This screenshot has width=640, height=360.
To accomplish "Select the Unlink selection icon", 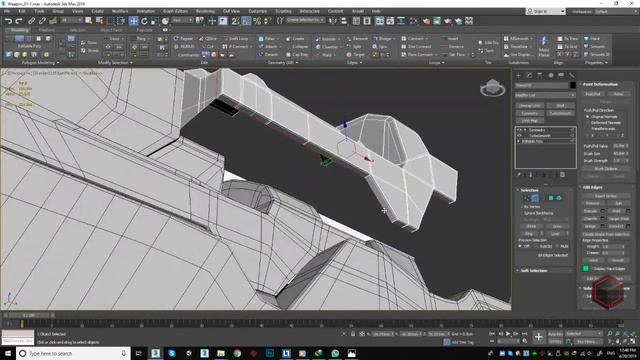I will click(42, 21).
